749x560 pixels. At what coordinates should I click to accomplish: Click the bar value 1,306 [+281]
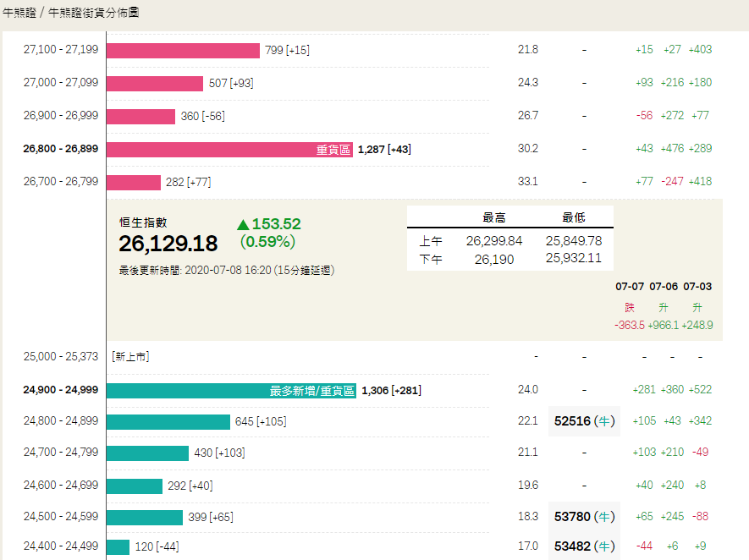[391, 391]
